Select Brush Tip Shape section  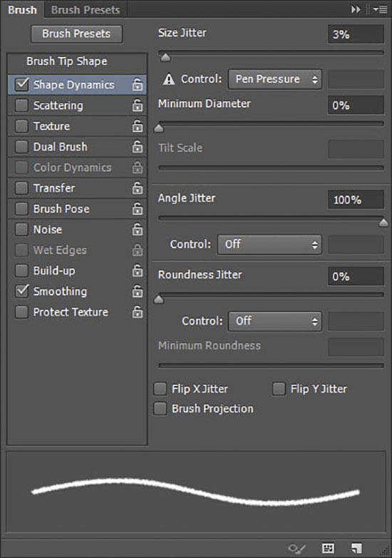tap(67, 61)
